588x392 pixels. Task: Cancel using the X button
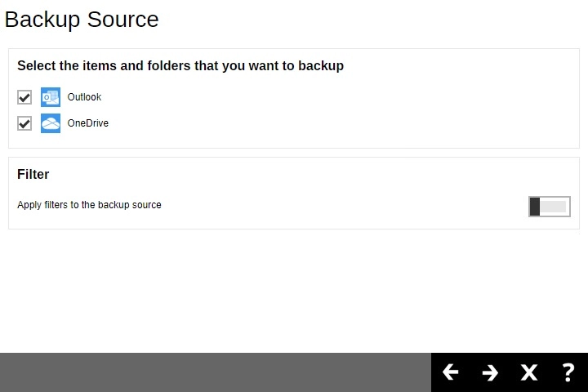pos(529,372)
